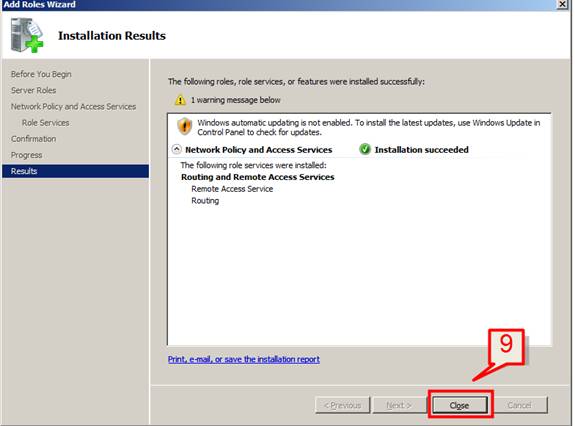Close the Add Roles Wizard window
Screen dimensions: 575x426
point(562,4)
